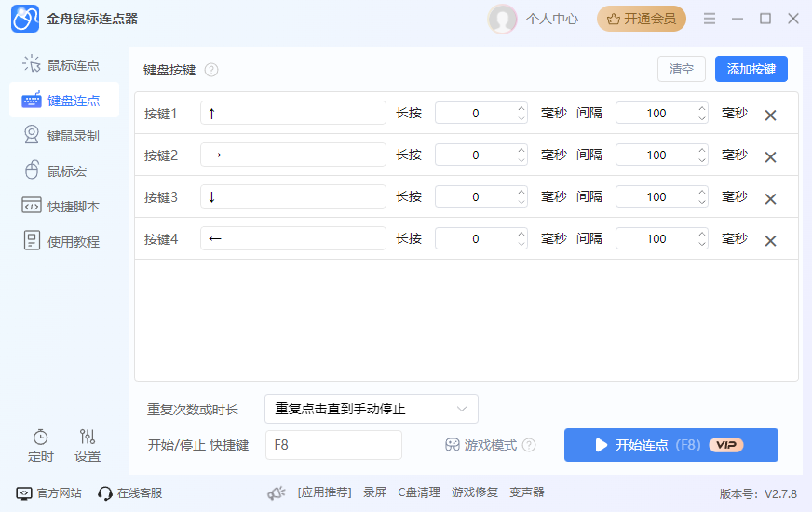The height and width of the screenshot is (512, 812).
Task: Delete the 按键1 row
Action: tap(771, 115)
